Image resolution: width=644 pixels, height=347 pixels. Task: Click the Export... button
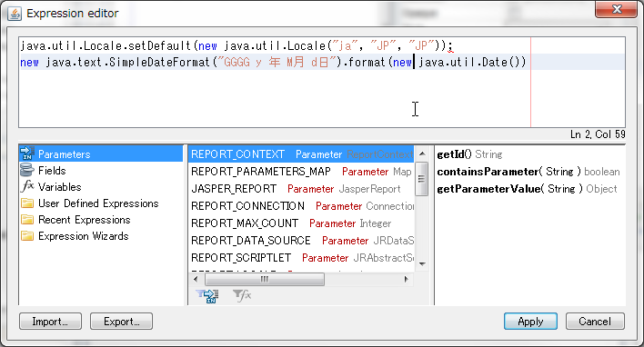click(x=121, y=322)
